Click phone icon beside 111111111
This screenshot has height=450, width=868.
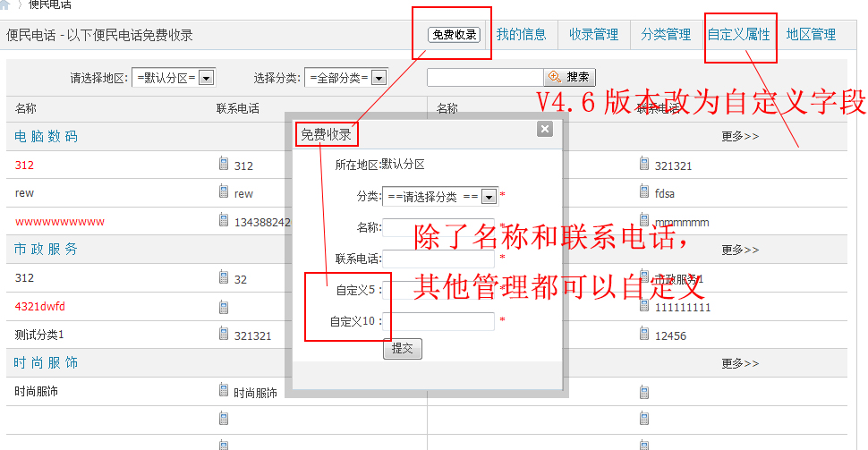(x=644, y=305)
